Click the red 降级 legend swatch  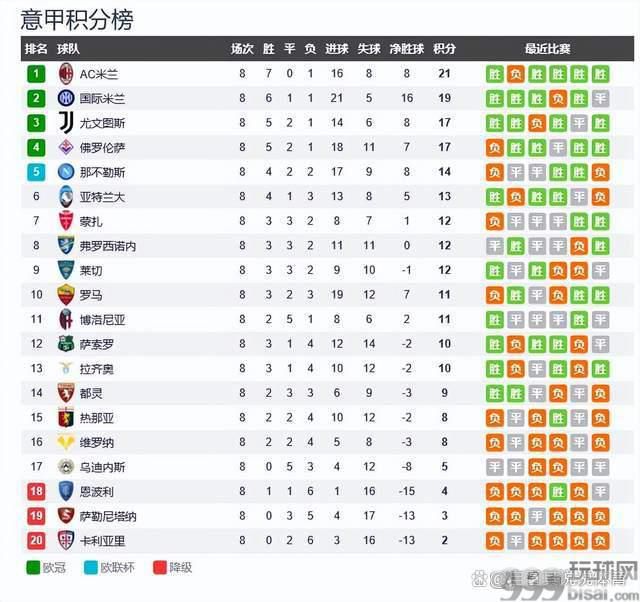tap(160, 567)
